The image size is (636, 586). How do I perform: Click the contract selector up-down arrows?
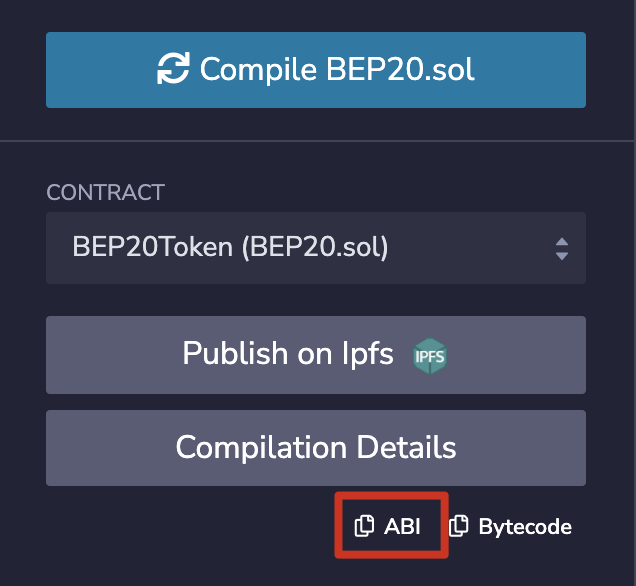pos(561,248)
